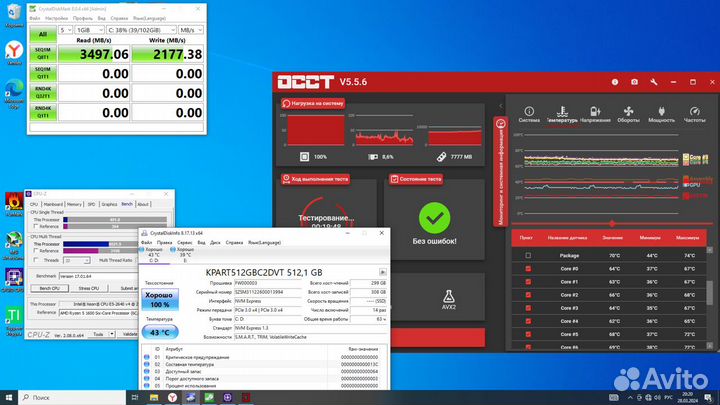Open CrystalDiskMark Настройки menu
Image resolution: width=720 pixels, height=405 pixels.
pos(56,18)
